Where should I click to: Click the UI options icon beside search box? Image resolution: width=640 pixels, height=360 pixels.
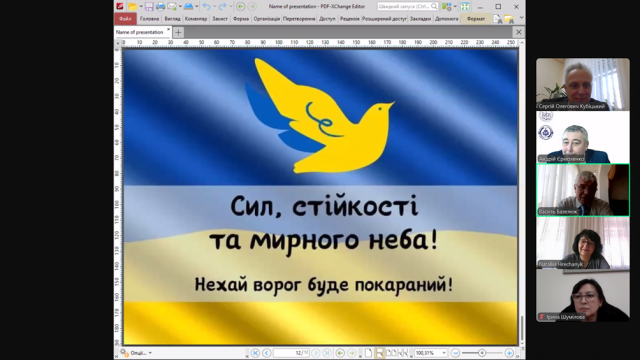(447, 7)
